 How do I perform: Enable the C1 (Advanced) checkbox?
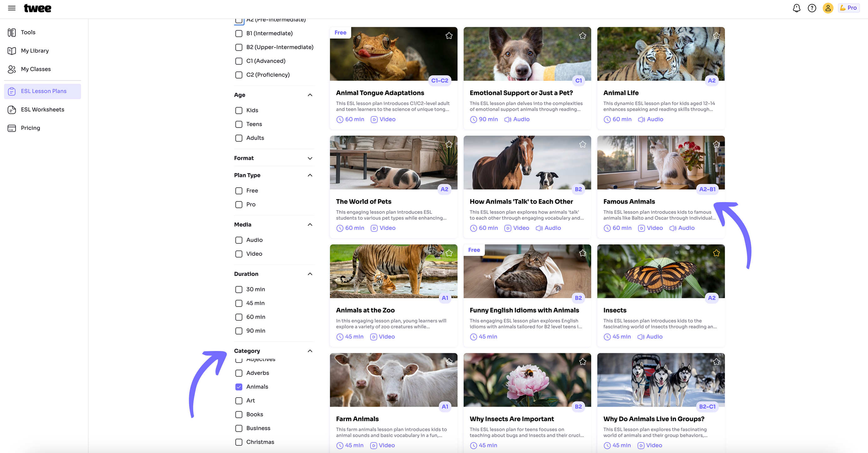coord(239,61)
